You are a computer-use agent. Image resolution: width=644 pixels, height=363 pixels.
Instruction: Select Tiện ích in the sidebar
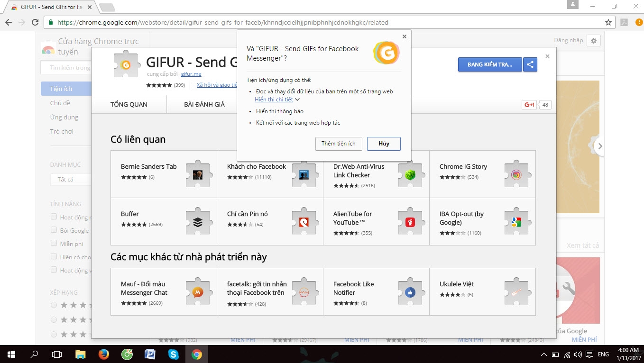66,89
